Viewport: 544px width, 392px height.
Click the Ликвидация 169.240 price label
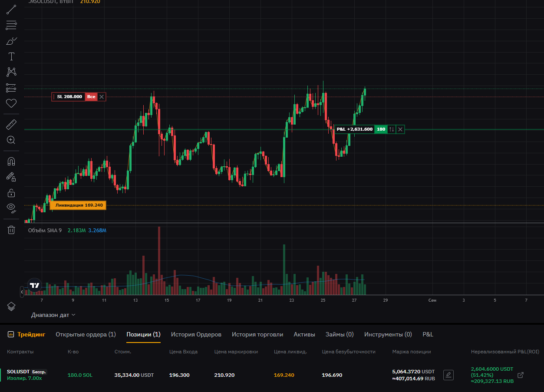point(78,205)
